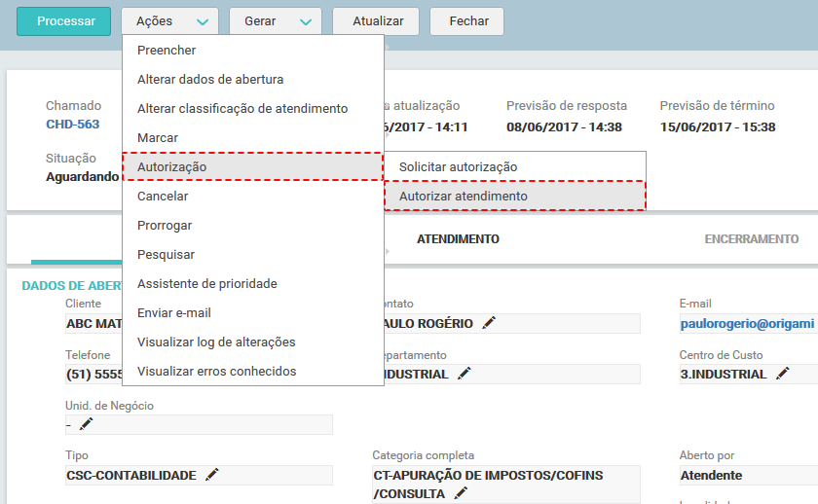Open Assistente de prioridade
The height and width of the screenshot is (504, 818).
(253, 283)
